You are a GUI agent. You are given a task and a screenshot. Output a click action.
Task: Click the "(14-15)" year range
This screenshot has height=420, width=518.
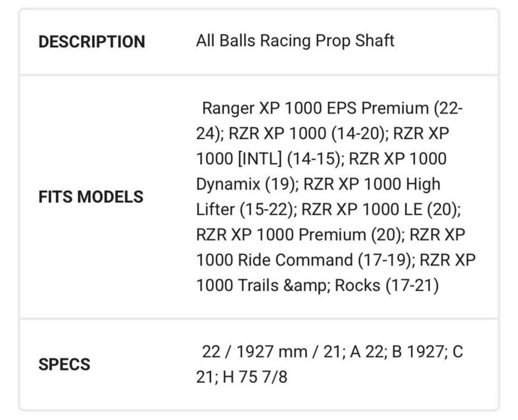pyautogui.click(x=313, y=159)
